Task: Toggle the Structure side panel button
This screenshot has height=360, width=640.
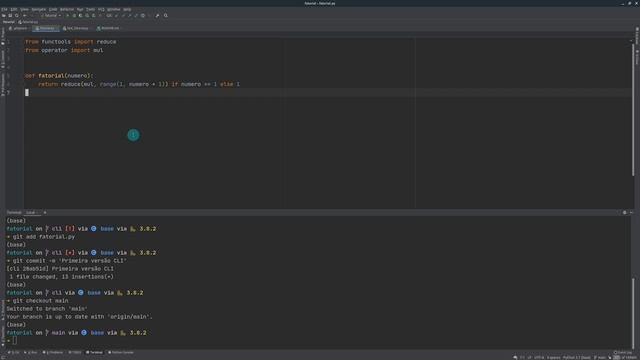Action: point(3,310)
